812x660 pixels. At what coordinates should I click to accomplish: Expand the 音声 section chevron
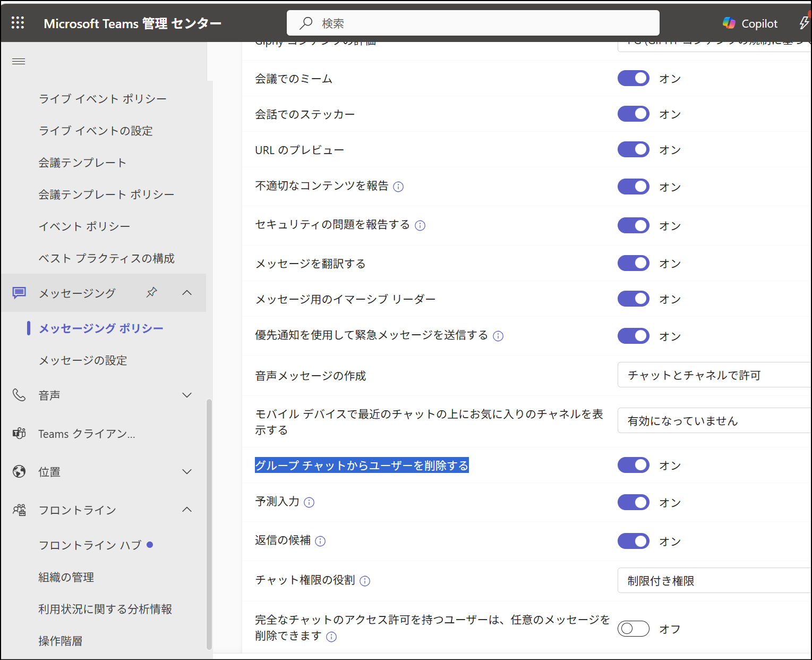click(187, 395)
